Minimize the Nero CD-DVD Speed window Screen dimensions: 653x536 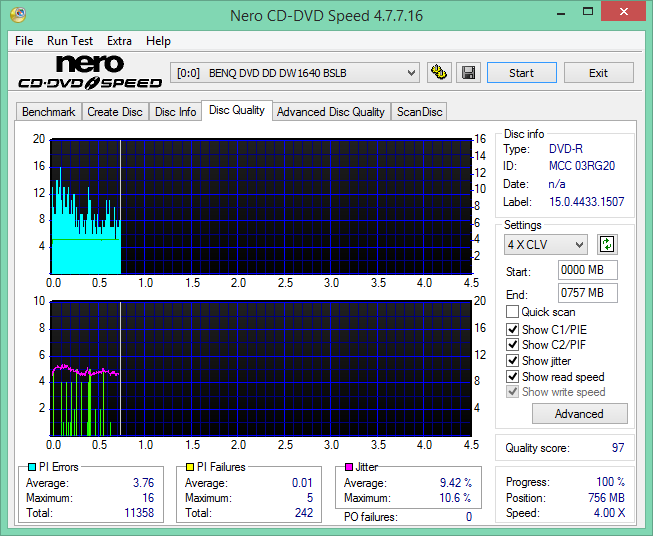click(x=561, y=12)
